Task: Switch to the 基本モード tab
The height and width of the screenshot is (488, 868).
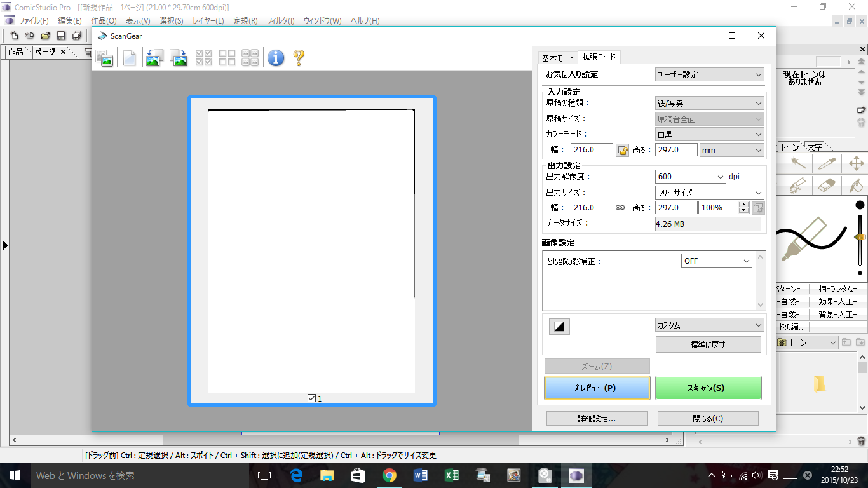Action: tap(558, 58)
